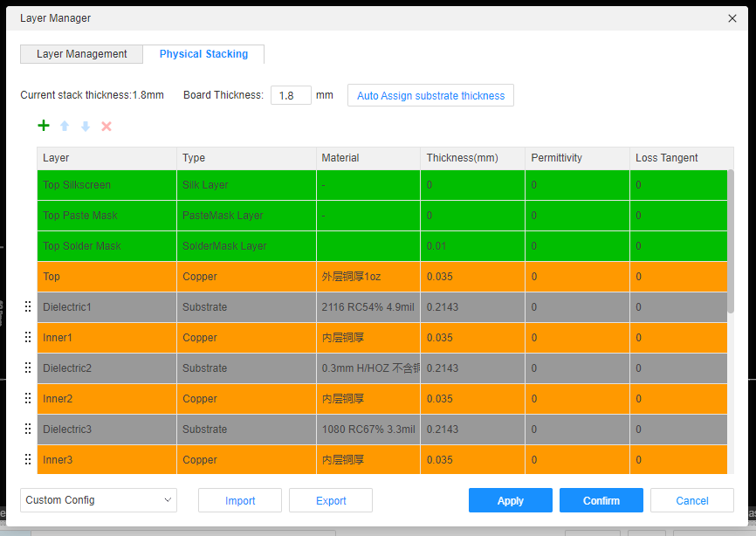The height and width of the screenshot is (536, 756).
Task: Click the layer table vertical scrollbar
Action: coord(731,241)
